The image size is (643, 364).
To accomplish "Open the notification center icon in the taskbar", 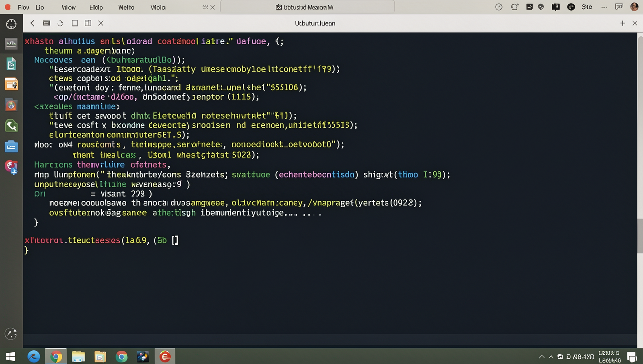I will click(x=632, y=357).
